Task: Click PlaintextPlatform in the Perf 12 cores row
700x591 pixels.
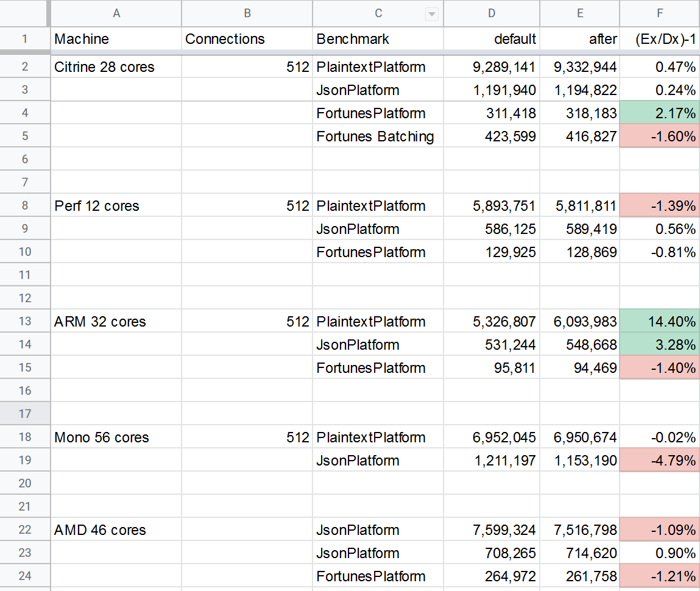Action: (x=378, y=205)
